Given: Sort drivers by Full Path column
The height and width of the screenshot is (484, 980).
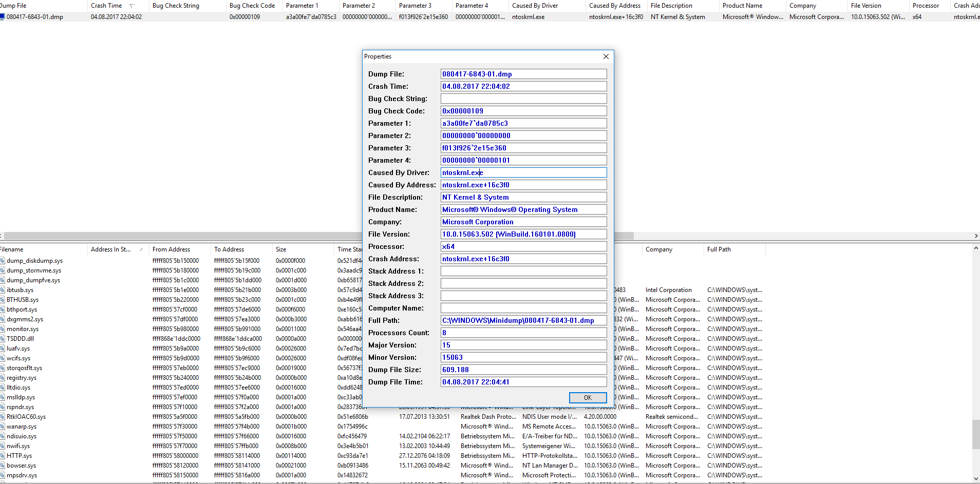Looking at the screenshot, I should click(734, 249).
